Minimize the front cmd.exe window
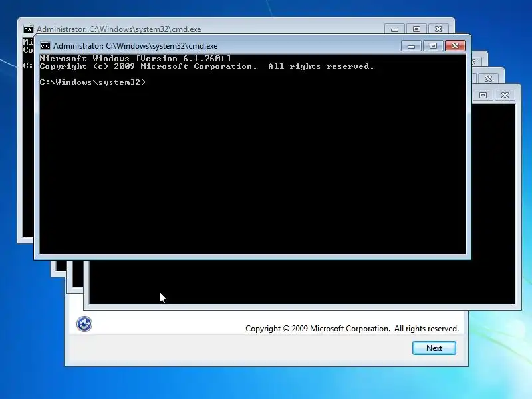 coord(411,45)
